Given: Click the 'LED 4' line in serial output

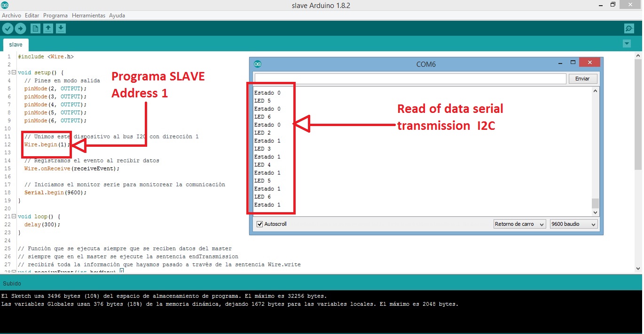Looking at the screenshot, I should tap(262, 165).
